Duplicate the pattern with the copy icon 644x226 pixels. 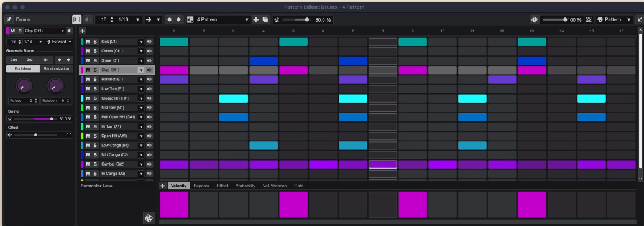point(265,19)
